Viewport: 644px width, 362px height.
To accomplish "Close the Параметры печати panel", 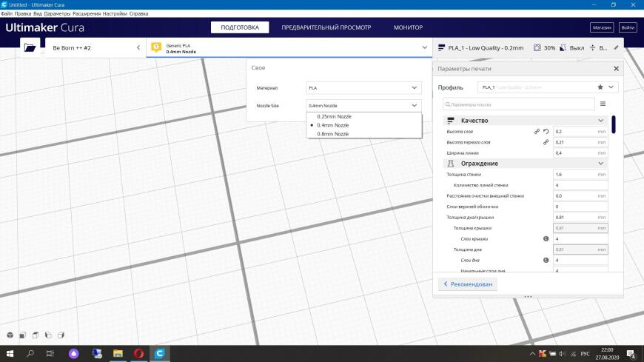I will 616,69.
